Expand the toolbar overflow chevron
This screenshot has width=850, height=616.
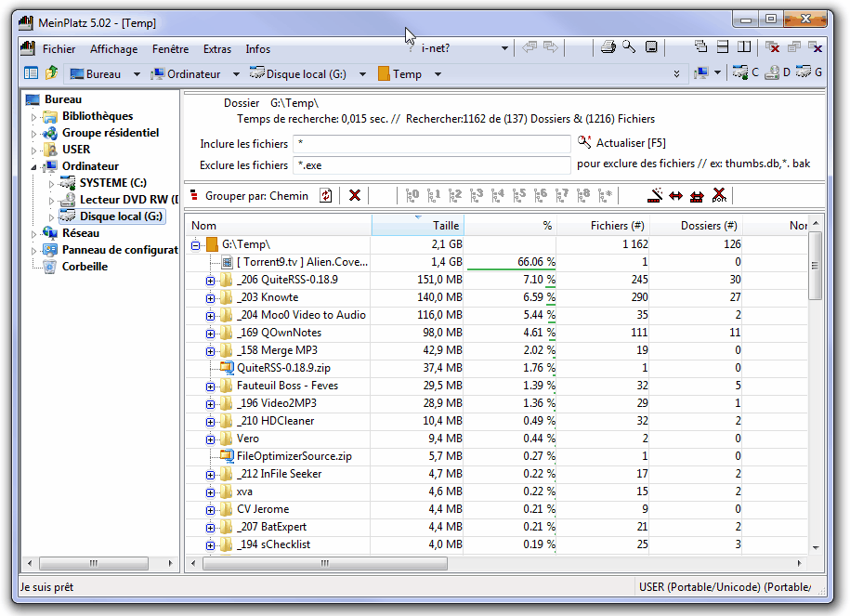(676, 73)
